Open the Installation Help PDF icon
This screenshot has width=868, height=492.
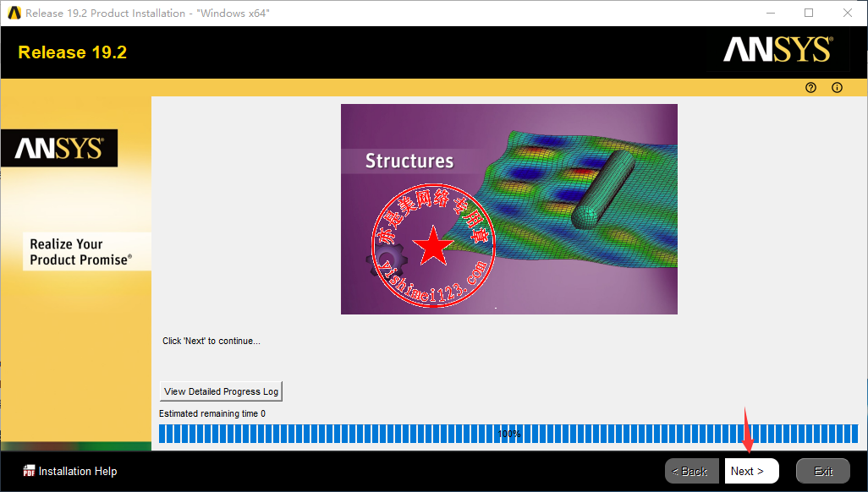tap(29, 471)
